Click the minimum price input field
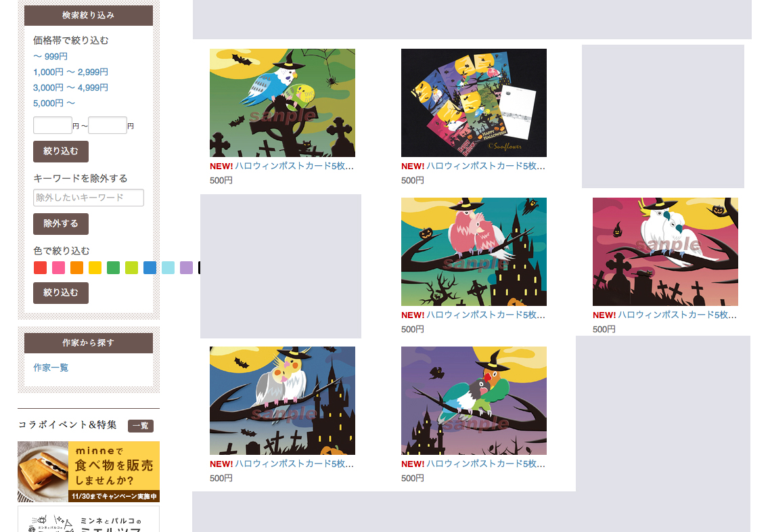This screenshot has width=770, height=532. 53,125
